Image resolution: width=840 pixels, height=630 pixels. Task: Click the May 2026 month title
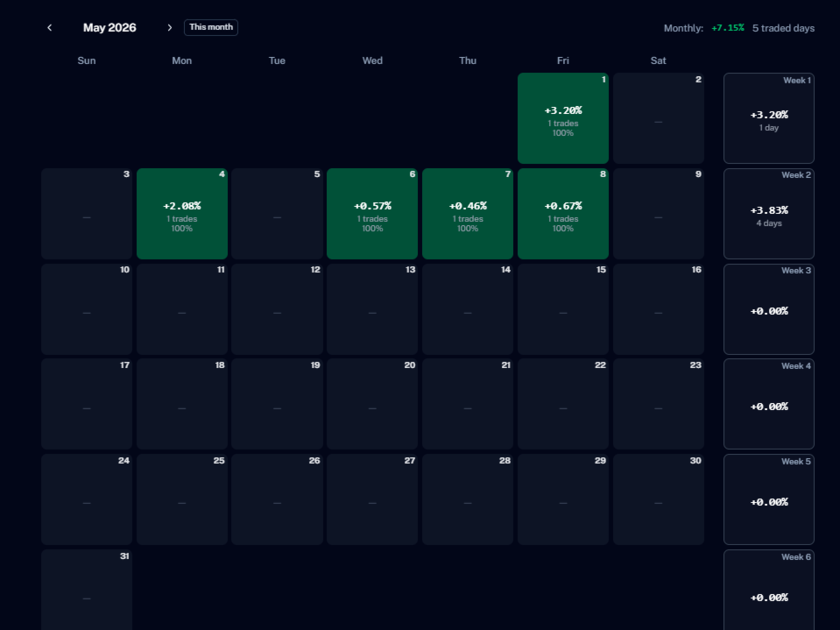point(109,27)
